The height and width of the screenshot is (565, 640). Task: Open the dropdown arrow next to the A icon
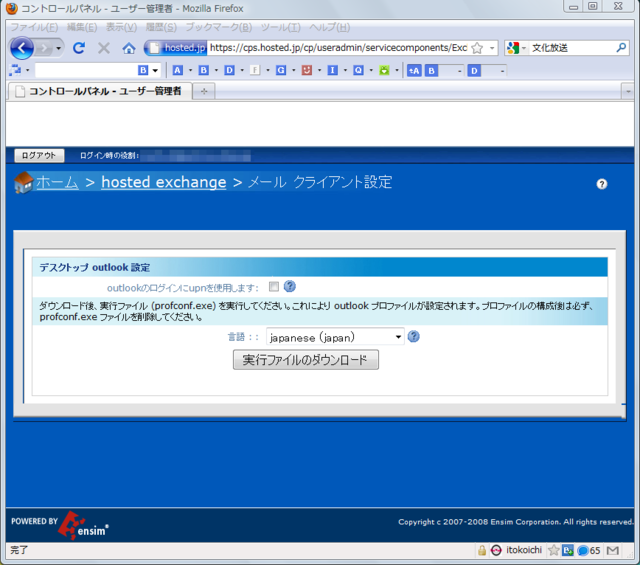coord(190,70)
